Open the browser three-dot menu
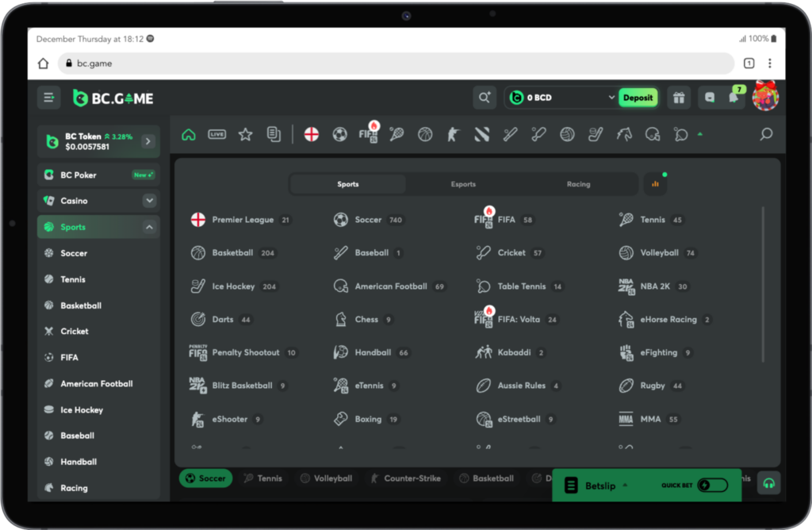This screenshot has width=812, height=530. coord(770,63)
